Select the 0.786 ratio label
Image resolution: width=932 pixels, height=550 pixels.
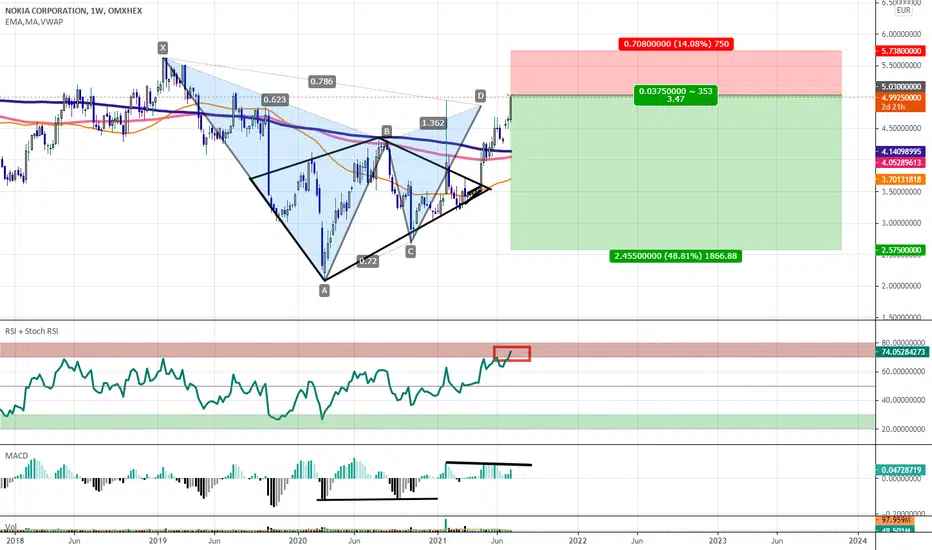coord(322,81)
